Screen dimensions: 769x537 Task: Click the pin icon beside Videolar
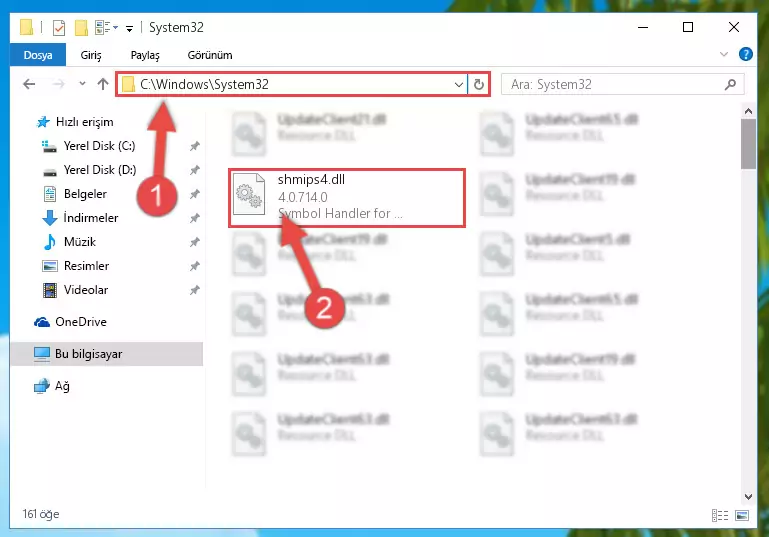point(195,290)
